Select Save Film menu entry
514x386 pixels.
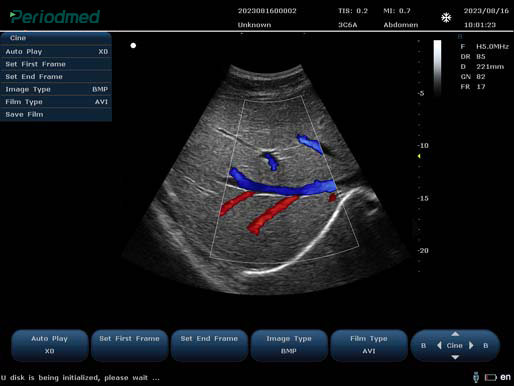coord(56,115)
